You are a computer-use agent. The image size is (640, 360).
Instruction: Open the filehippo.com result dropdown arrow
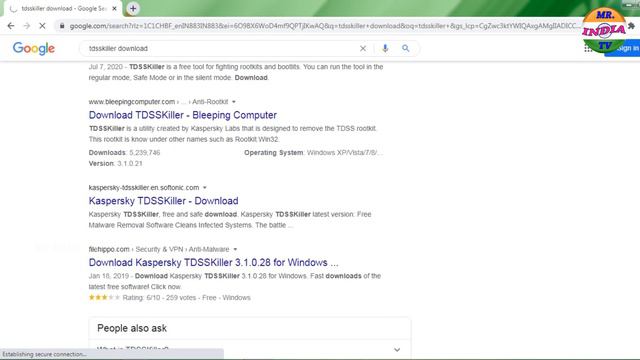pos(235,249)
